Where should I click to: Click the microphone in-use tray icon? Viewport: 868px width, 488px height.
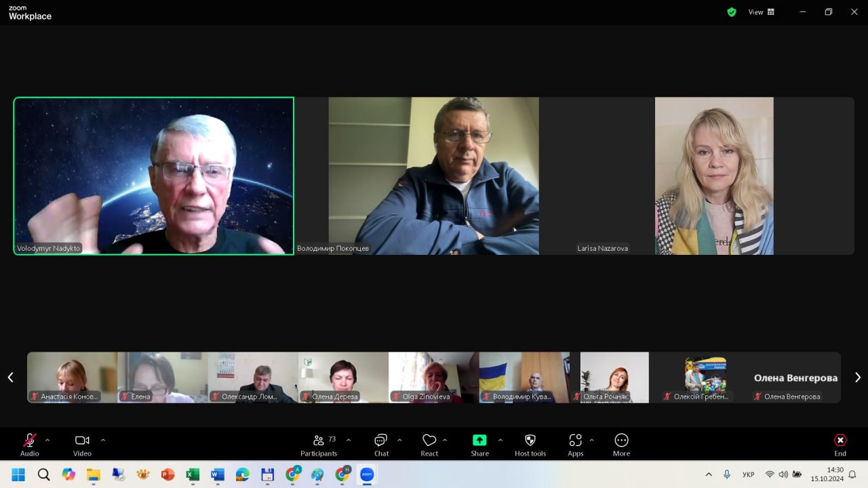[727, 474]
